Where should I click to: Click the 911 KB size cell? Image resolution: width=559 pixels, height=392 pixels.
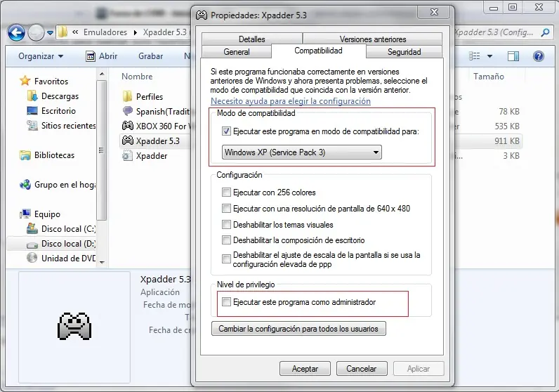[x=506, y=141]
